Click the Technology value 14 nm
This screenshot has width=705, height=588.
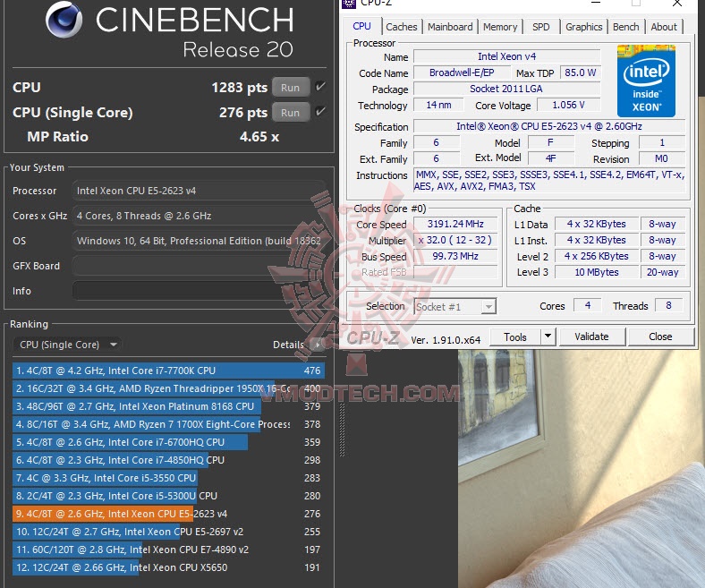pyautogui.click(x=438, y=105)
